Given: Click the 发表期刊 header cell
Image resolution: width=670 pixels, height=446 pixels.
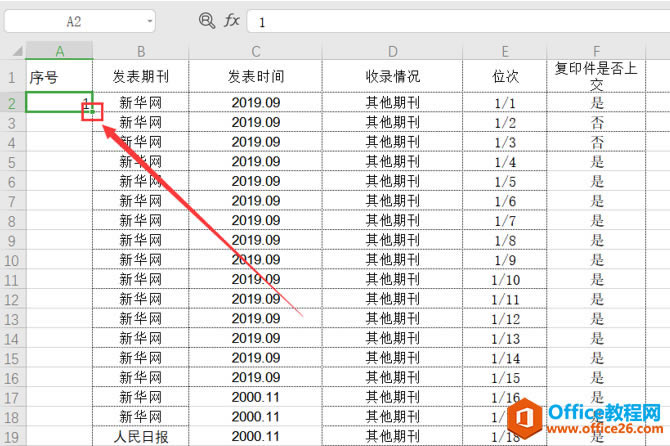Looking at the screenshot, I should 141,76.
